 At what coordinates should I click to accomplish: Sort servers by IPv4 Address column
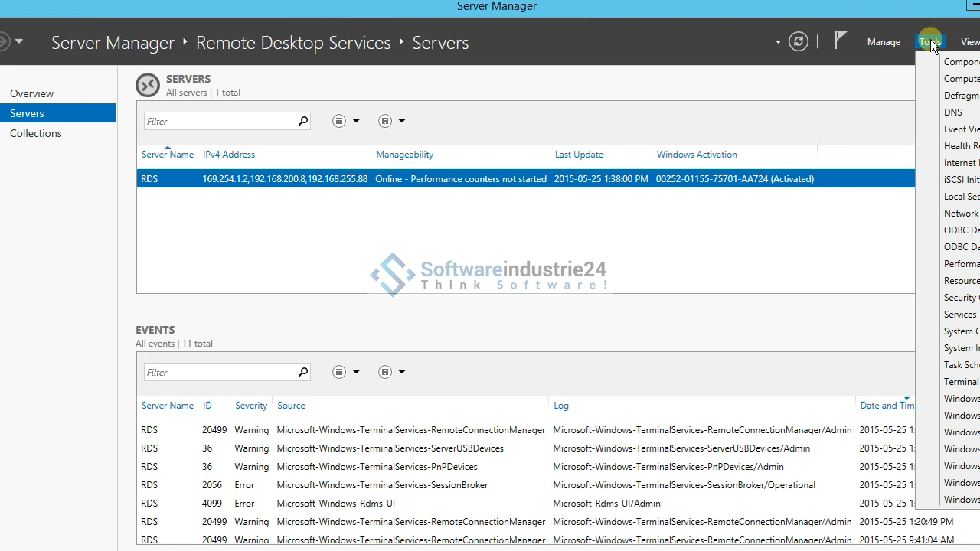229,155
